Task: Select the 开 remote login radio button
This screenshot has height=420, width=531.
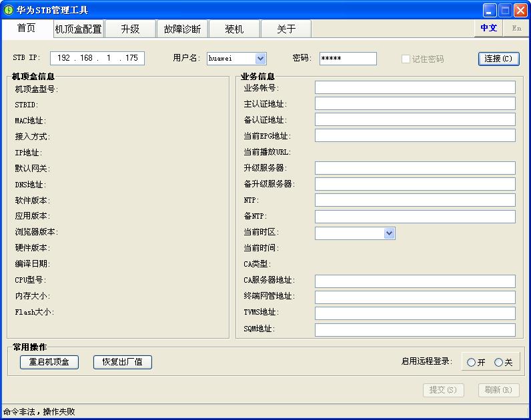Action: (472, 362)
